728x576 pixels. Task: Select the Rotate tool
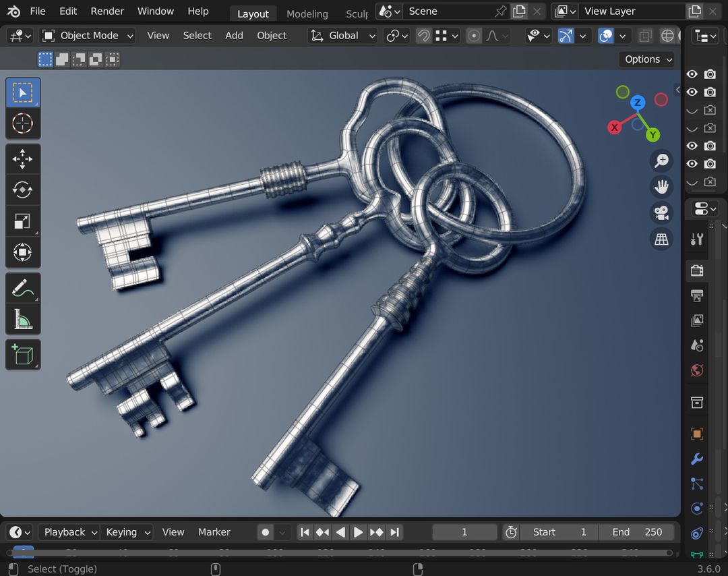point(23,190)
